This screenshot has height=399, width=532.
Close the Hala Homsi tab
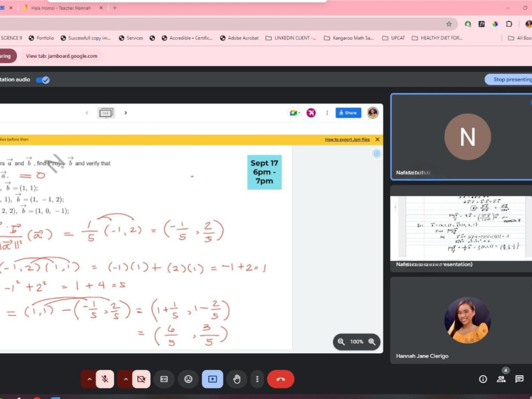click(x=101, y=8)
